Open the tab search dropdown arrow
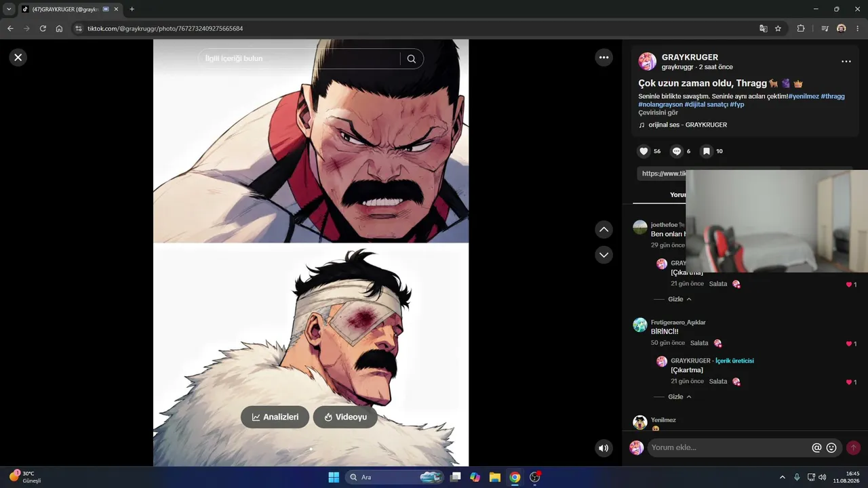 [9, 9]
